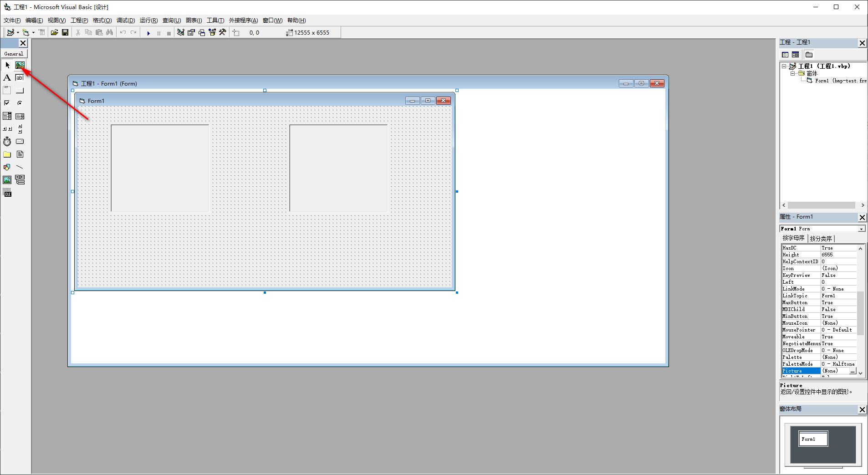Image resolution: width=868 pixels, height=475 pixels.
Task: Open the Add Project dropdown arrow
Action: [x=18, y=32]
